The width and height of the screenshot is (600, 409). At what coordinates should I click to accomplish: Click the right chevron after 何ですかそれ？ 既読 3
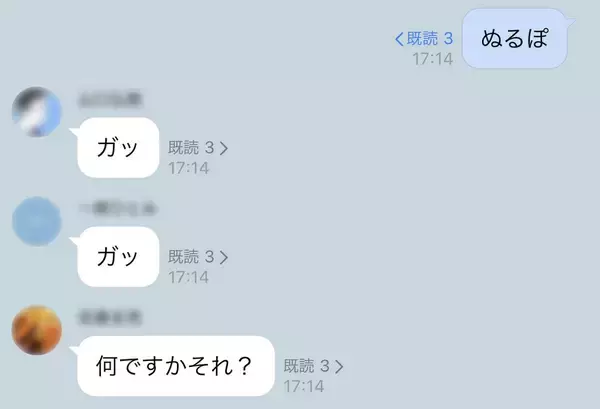coord(339,367)
